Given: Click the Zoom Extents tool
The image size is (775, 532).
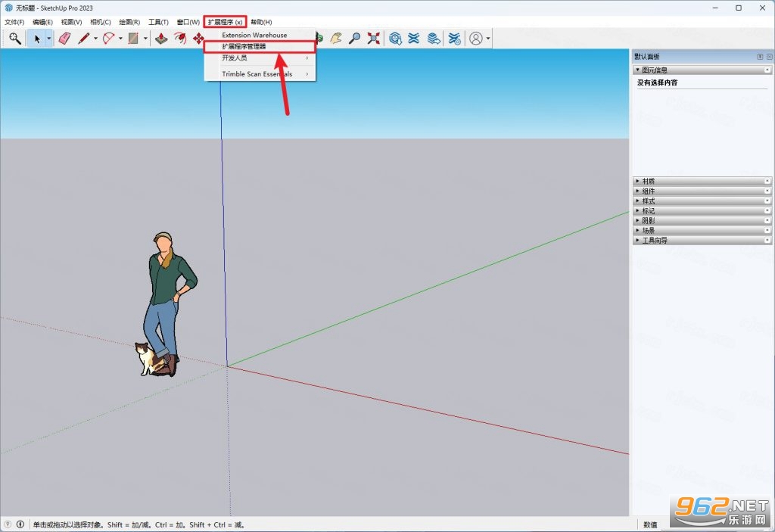Looking at the screenshot, I should tap(374, 38).
